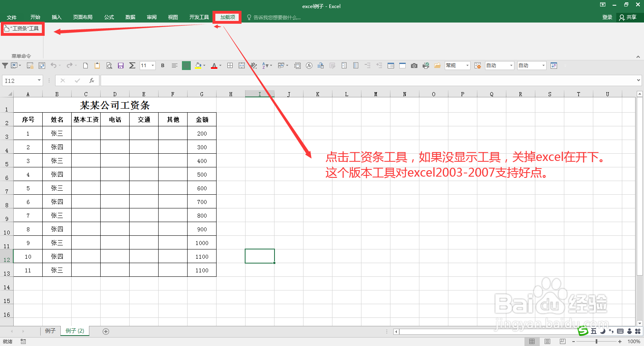Zoom out with the minus button
This screenshot has width=644, height=346.
click(574, 342)
